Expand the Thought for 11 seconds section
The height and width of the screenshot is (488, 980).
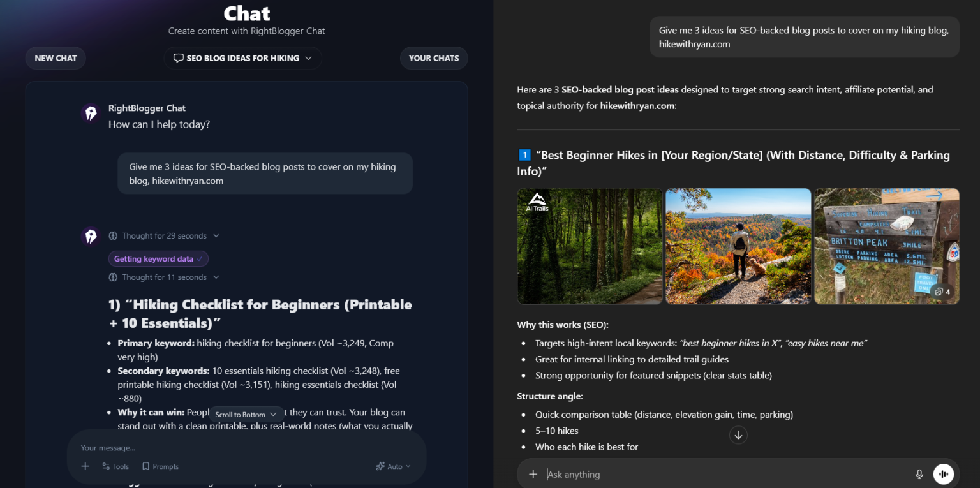pyautogui.click(x=164, y=277)
